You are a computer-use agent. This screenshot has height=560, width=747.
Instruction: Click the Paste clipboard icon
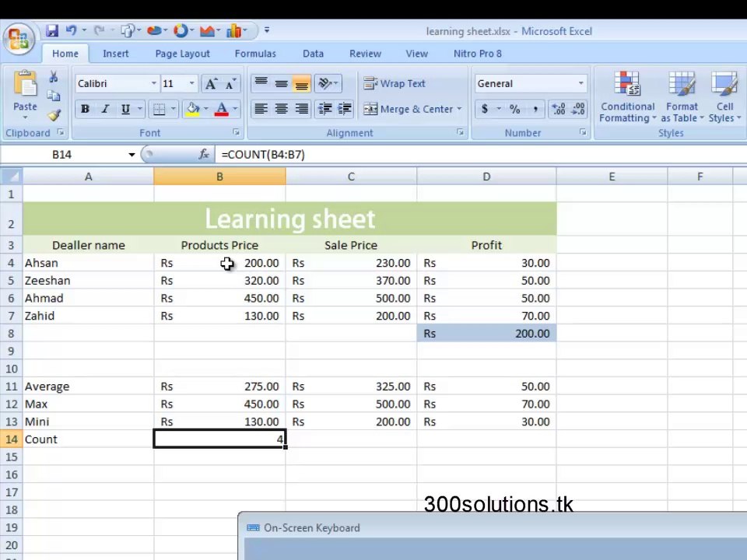25,84
